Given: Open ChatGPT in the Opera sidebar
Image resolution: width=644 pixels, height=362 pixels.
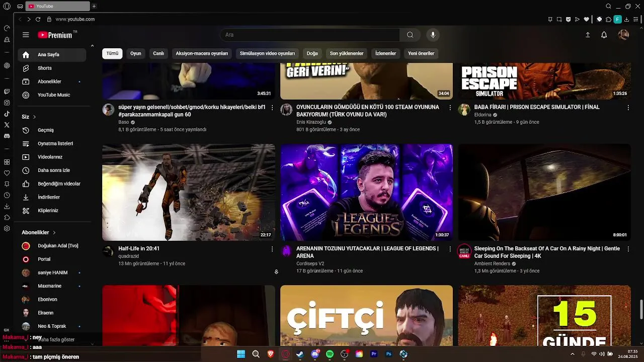Looking at the screenshot, I should click(7, 65).
